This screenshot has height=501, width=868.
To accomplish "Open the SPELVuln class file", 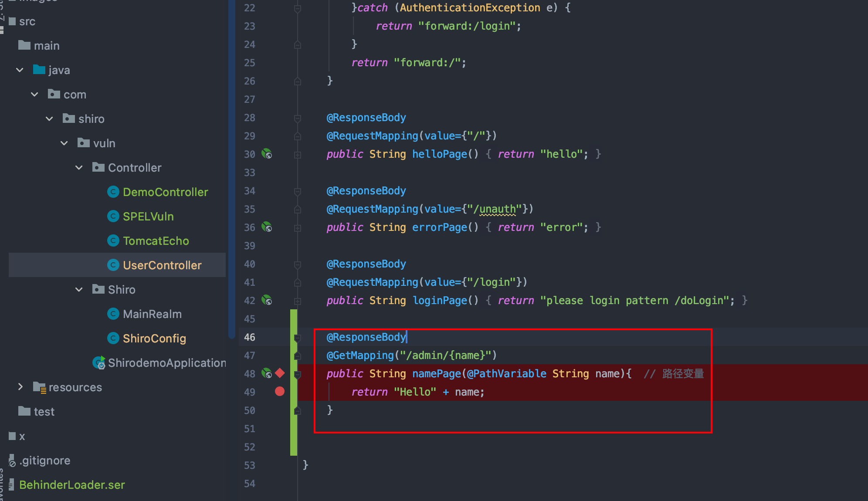I will pos(148,217).
